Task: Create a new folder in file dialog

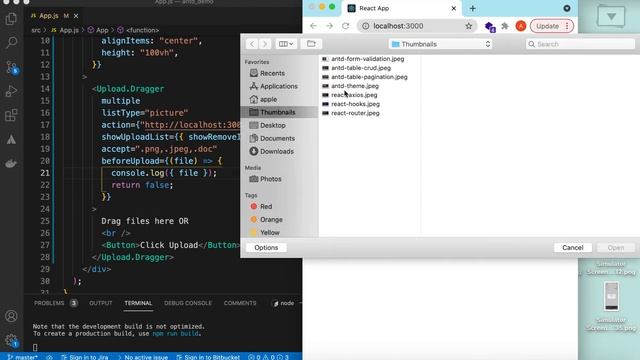Action: [x=311, y=44]
